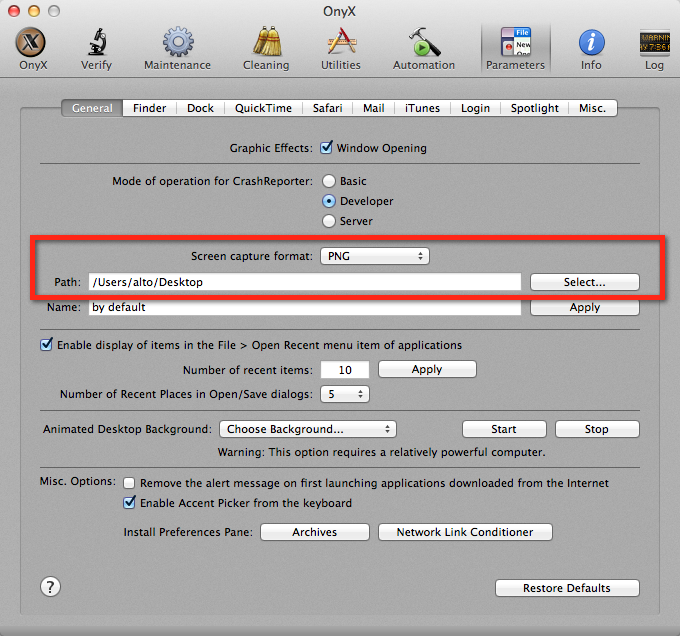Open the Choose Background dropdown
Image resolution: width=680 pixels, height=636 pixels.
308,429
